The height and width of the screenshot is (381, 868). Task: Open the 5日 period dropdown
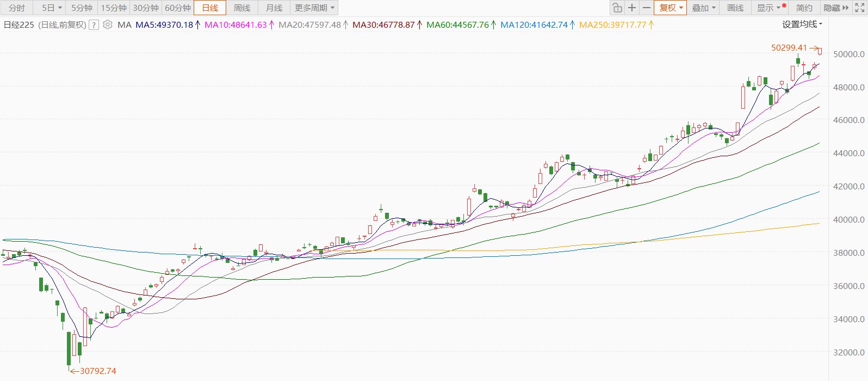pyautogui.click(x=52, y=8)
